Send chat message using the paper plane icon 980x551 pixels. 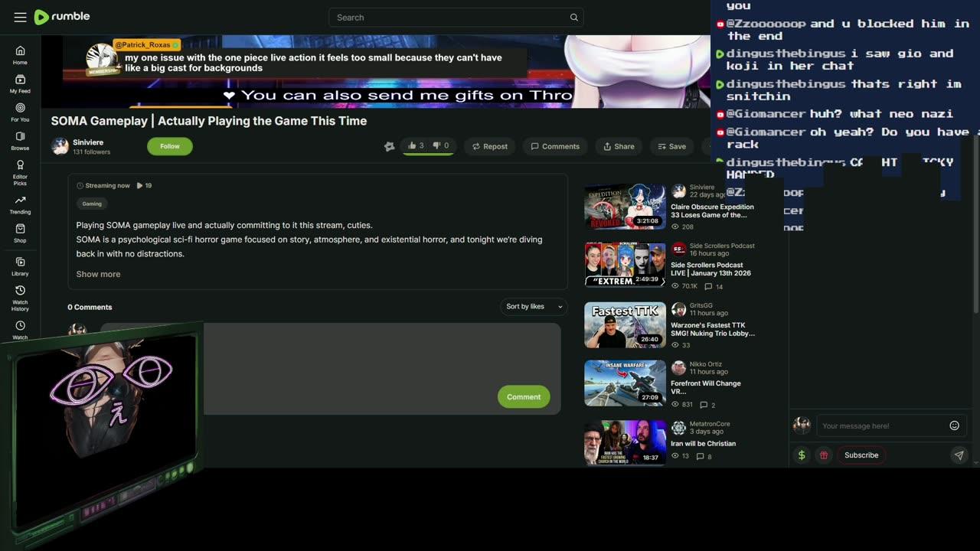click(959, 455)
